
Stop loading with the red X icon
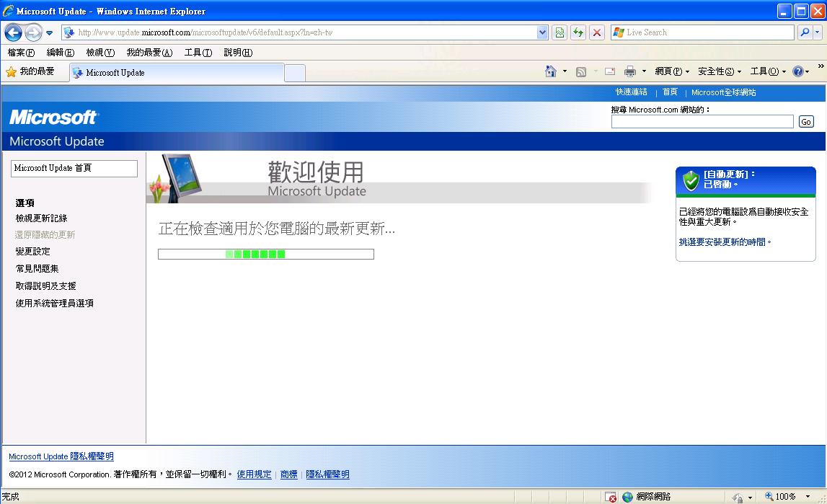pos(596,32)
